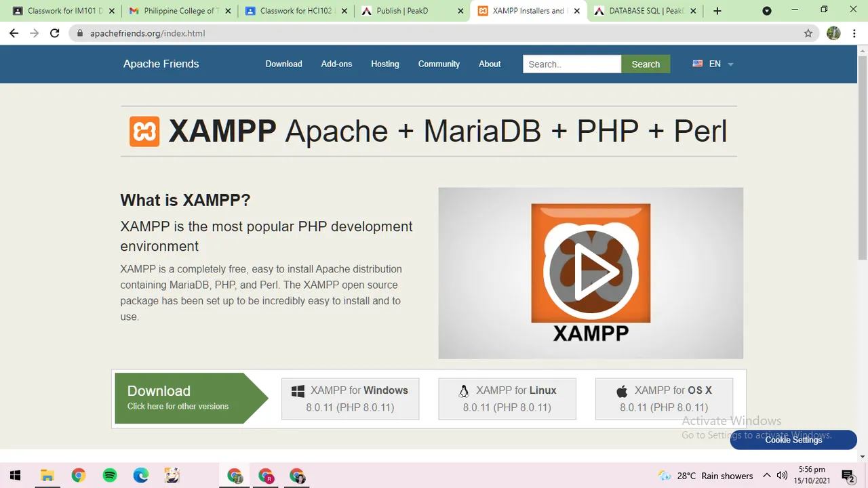Click the Windows logo in download box
The height and width of the screenshot is (488, 868).
[298, 391]
